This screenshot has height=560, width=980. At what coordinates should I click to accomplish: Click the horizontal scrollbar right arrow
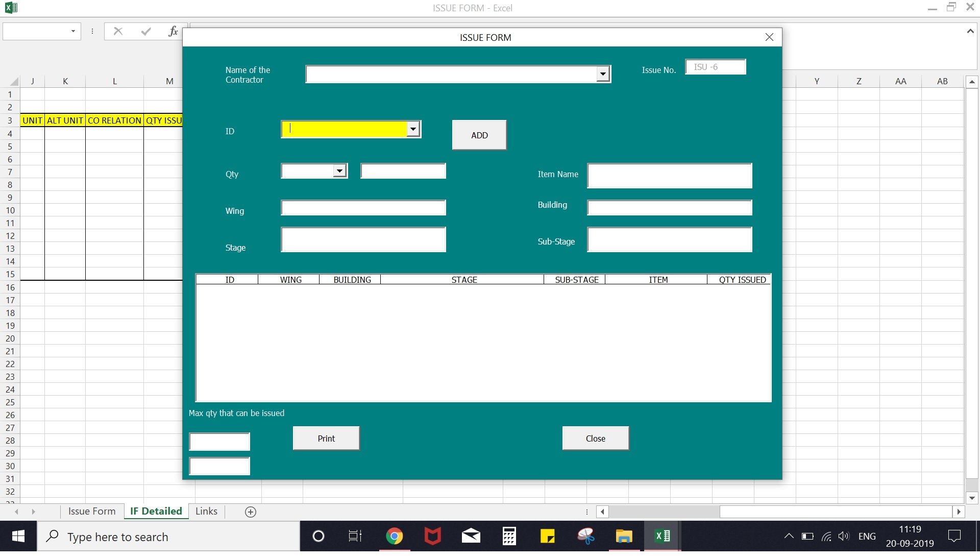pos(959,512)
